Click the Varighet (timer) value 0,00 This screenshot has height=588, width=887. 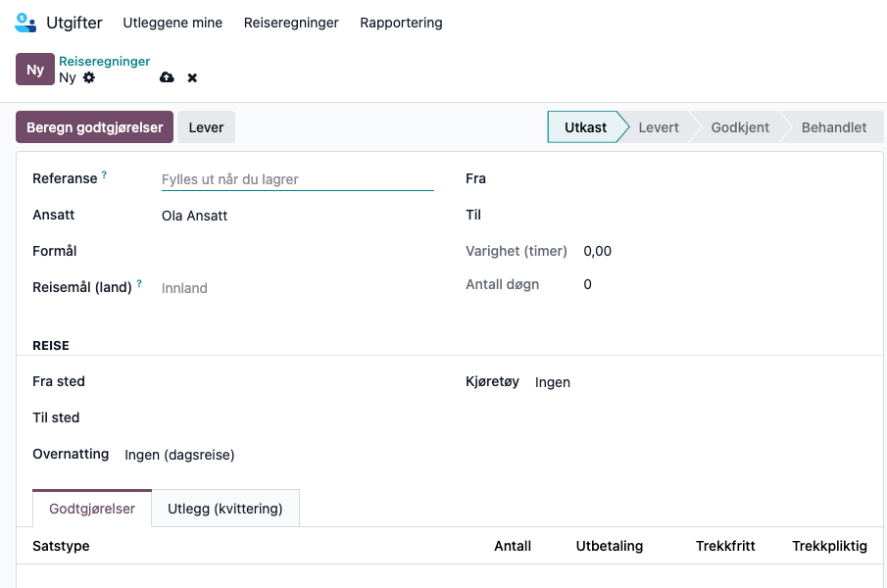click(x=597, y=251)
